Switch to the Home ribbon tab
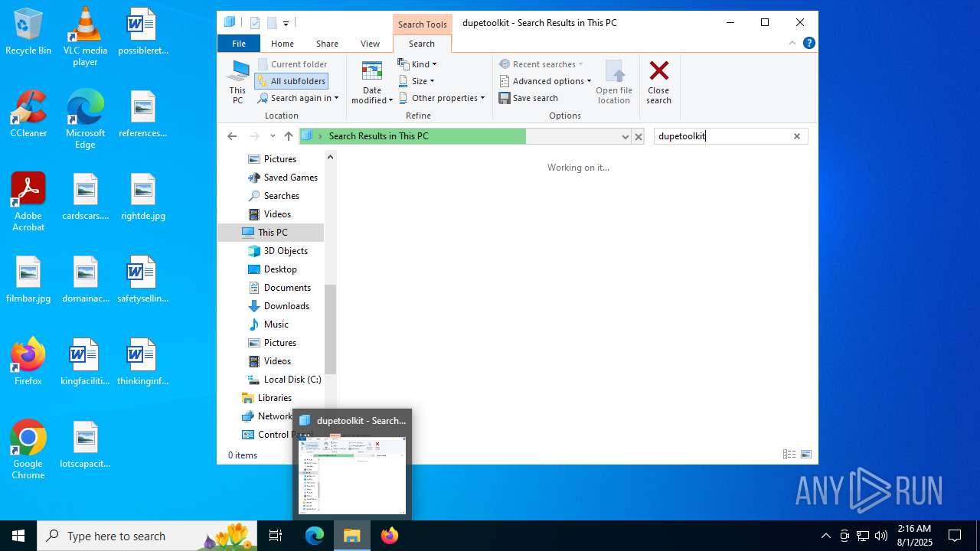Image resolution: width=980 pixels, height=551 pixels. [x=283, y=44]
